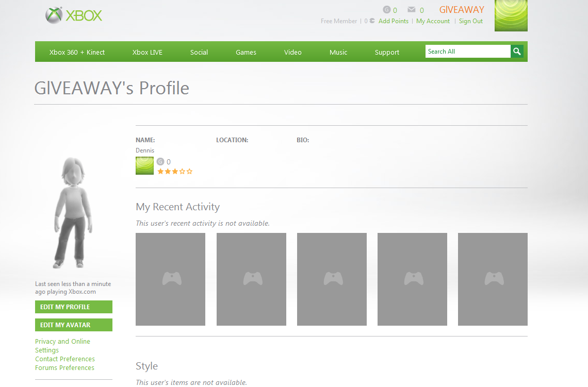Select the third recent activity game placeholder
588x387 pixels.
332,279
